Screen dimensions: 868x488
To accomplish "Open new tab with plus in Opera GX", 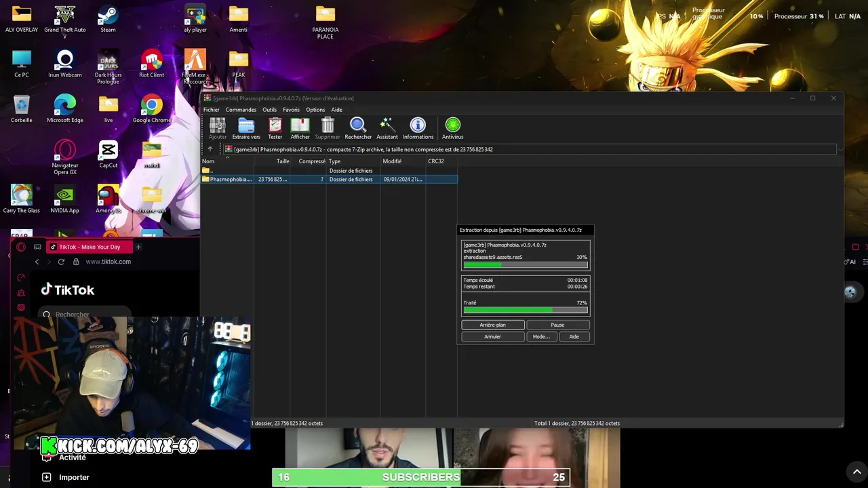I will click(138, 247).
